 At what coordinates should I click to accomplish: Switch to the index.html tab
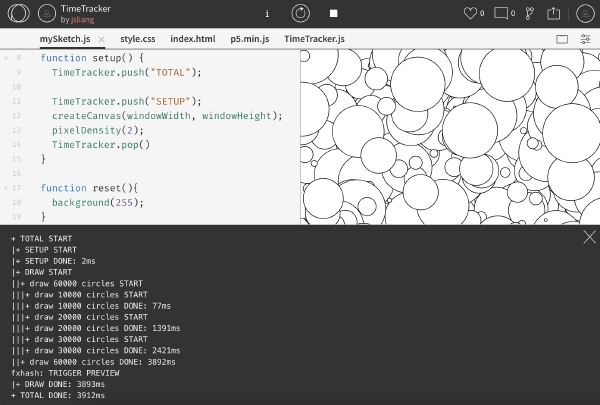(x=193, y=39)
